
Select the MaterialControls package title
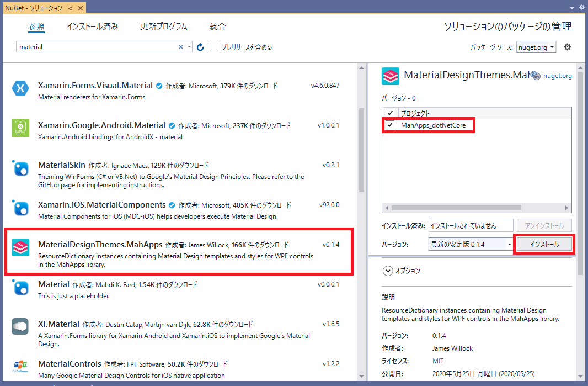[70, 364]
